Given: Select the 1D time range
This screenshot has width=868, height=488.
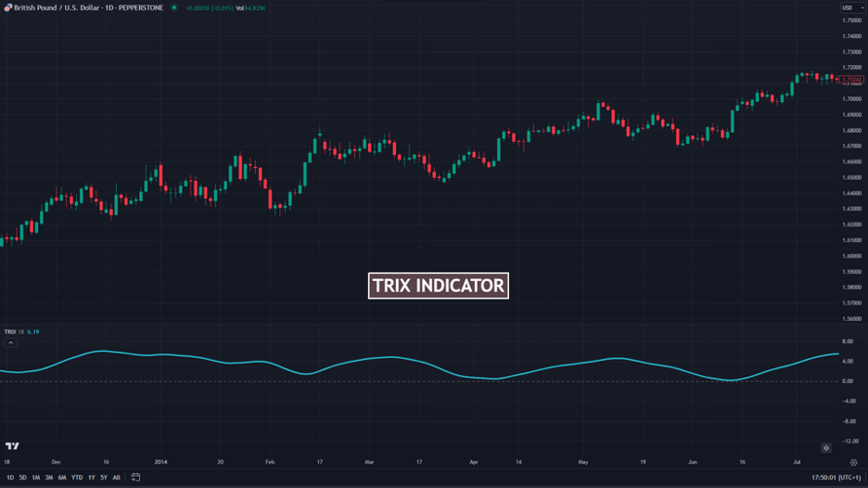Looking at the screenshot, I should pos(10,478).
